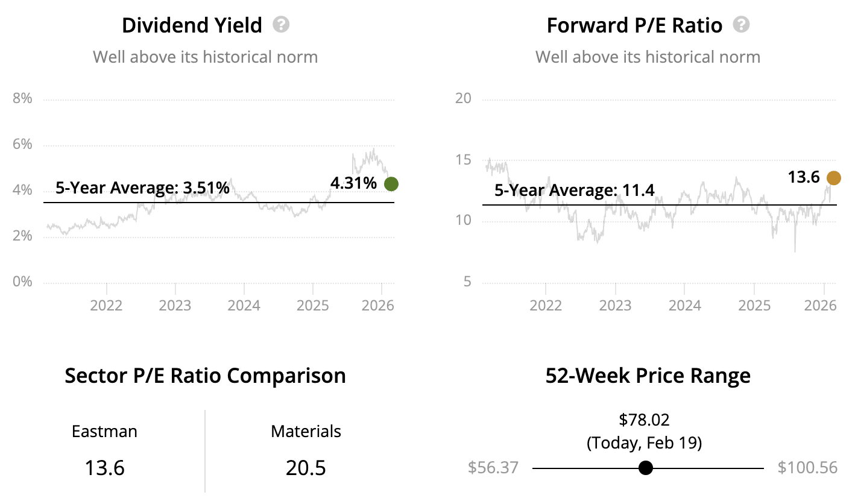Image resolution: width=855 pixels, height=504 pixels.
Task: Click the 8% label on the dividend yield axis
Action: tap(22, 99)
